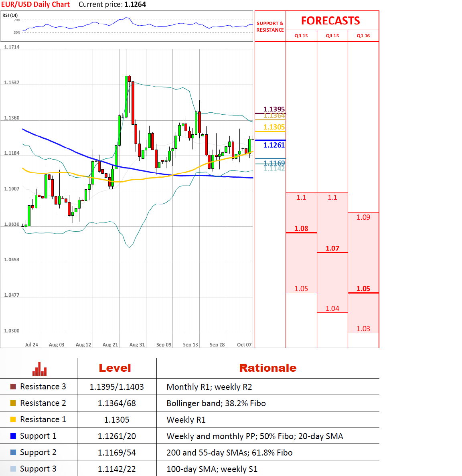The height and width of the screenshot is (476, 462).
Task: Click the 'Oct 07' date axis label
Action: point(244,345)
